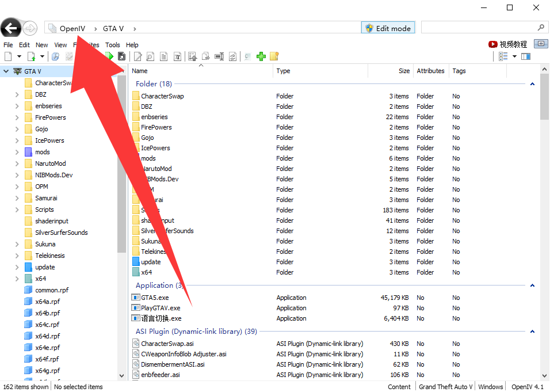The height and width of the screenshot is (392, 550).
Task: Click the view layout list icon
Action: pos(503,56)
